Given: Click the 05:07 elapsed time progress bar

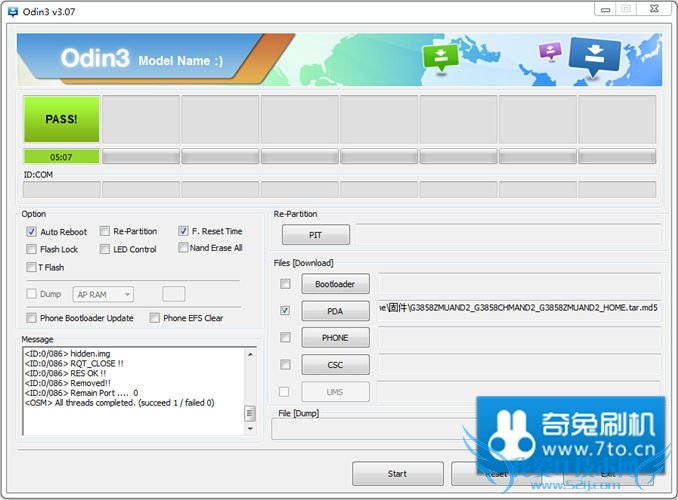Looking at the screenshot, I should 61,157.
